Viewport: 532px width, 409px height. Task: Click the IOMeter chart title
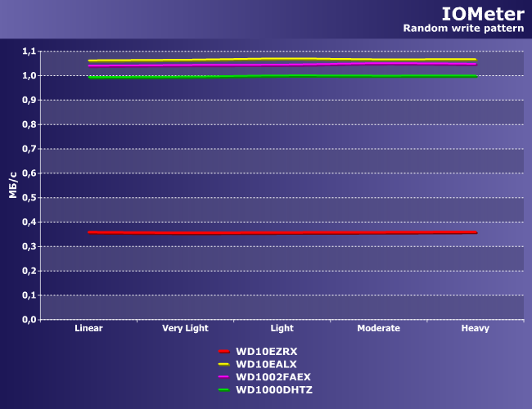pos(483,14)
